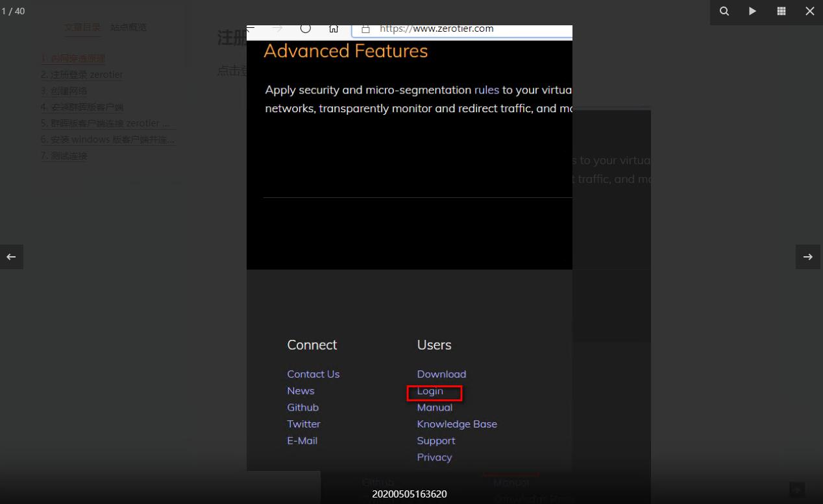Go to the previous image with left arrow

click(x=11, y=257)
